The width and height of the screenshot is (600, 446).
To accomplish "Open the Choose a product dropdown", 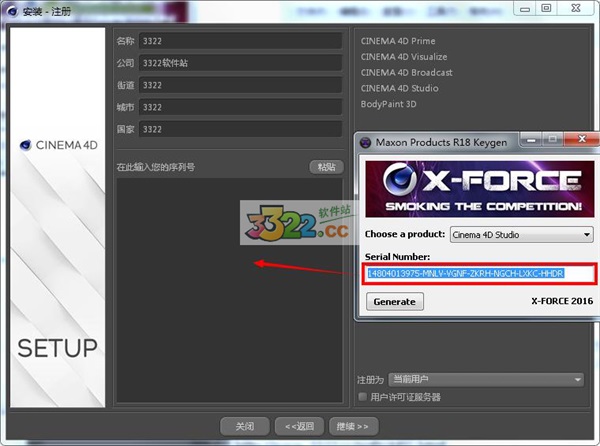I will click(x=522, y=234).
